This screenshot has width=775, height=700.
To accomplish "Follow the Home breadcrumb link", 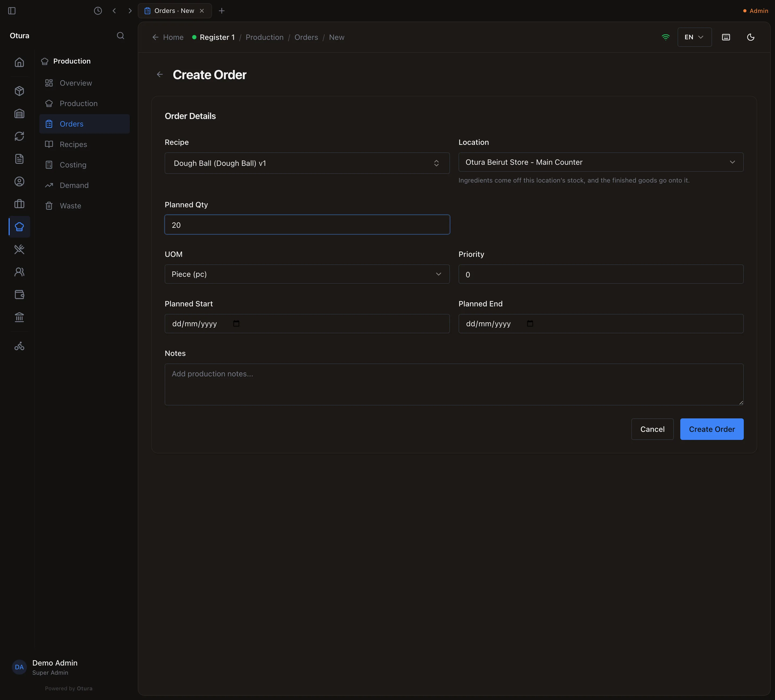I will 168,37.
